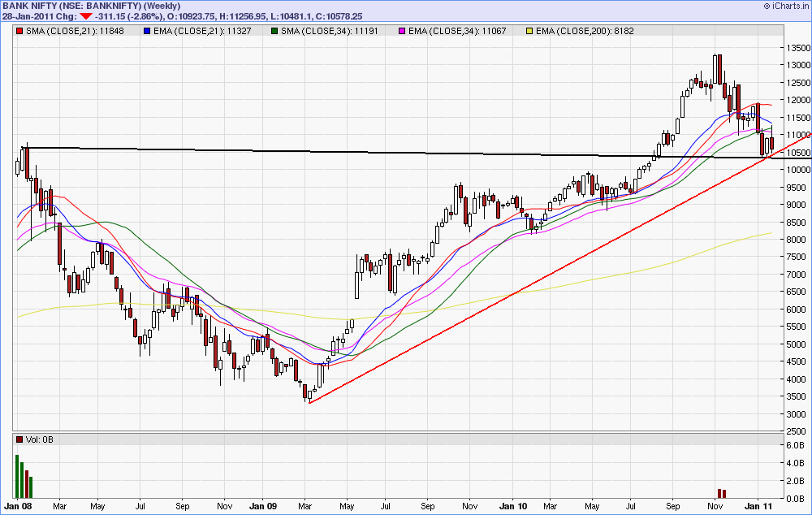The image size is (812, 515).
Task: Click the chart title BANK NIFTY (NSE: BANKNIFTY) (Weekly)
Action: (92, 6)
